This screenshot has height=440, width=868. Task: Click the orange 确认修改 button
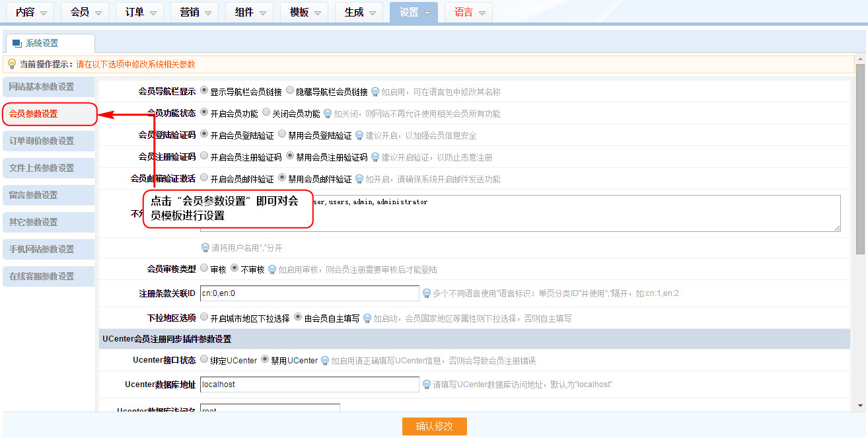tap(434, 426)
